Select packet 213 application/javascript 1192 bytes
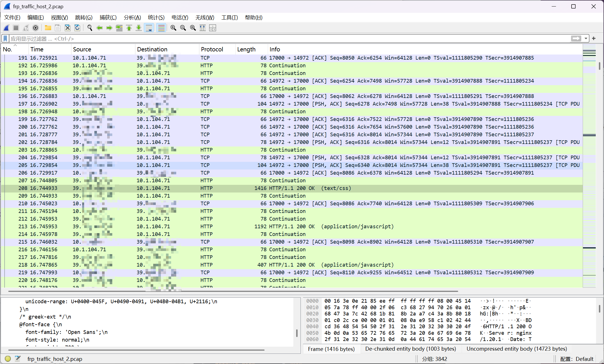The height and width of the screenshot is (364, 604). 292,227
